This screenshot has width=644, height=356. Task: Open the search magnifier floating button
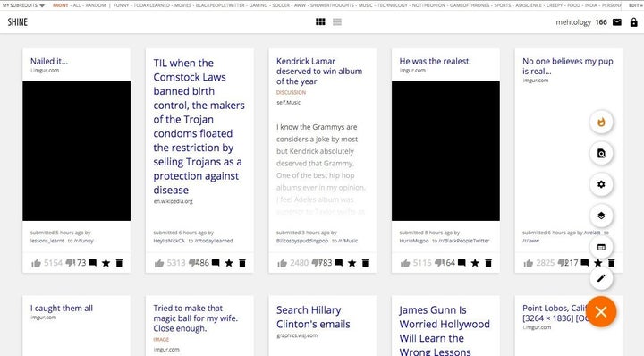click(601, 153)
